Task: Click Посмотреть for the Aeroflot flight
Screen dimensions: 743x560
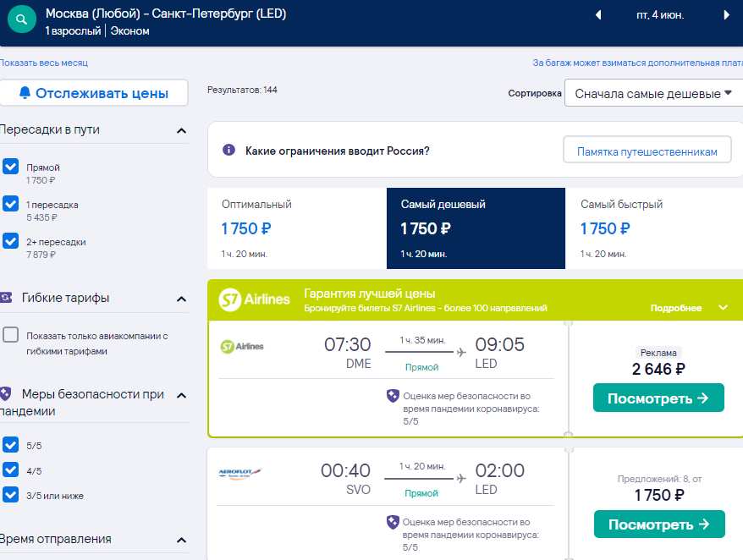Action: coord(659,524)
